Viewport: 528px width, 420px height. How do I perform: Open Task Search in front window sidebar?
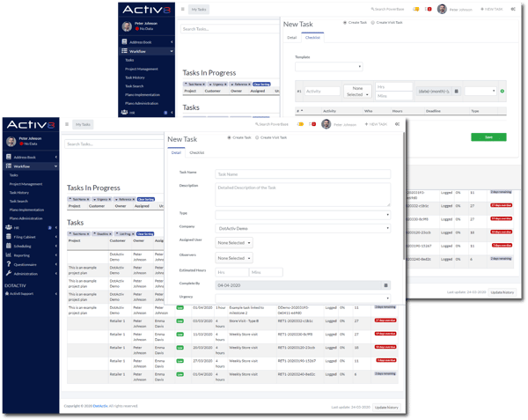(18, 201)
